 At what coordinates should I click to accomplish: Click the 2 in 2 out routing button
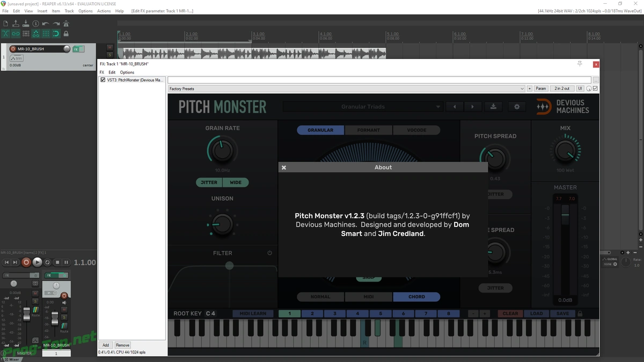point(562,88)
